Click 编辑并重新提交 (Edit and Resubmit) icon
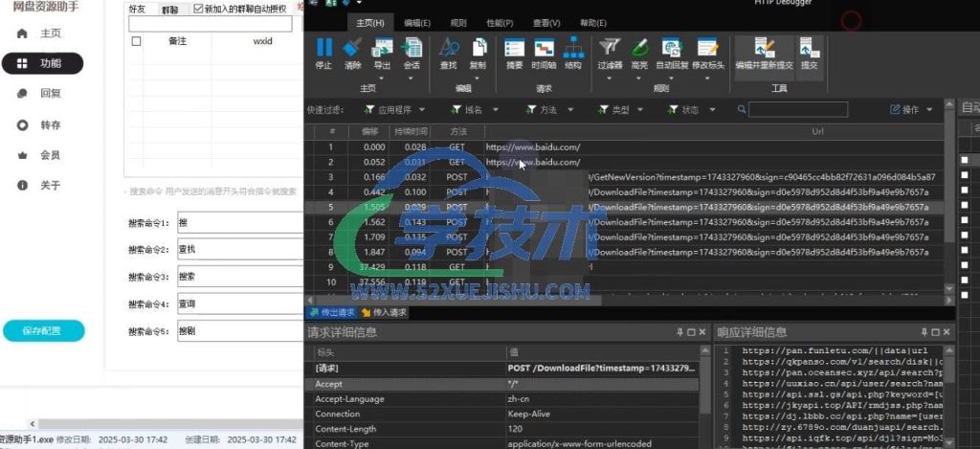Image resolution: width=980 pixels, height=449 pixels. [764, 52]
